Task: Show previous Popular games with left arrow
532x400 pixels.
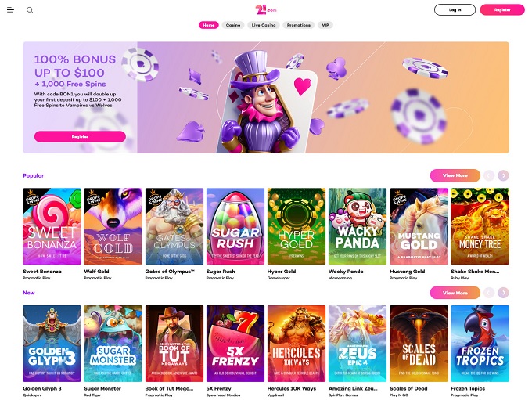Action: (489, 175)
